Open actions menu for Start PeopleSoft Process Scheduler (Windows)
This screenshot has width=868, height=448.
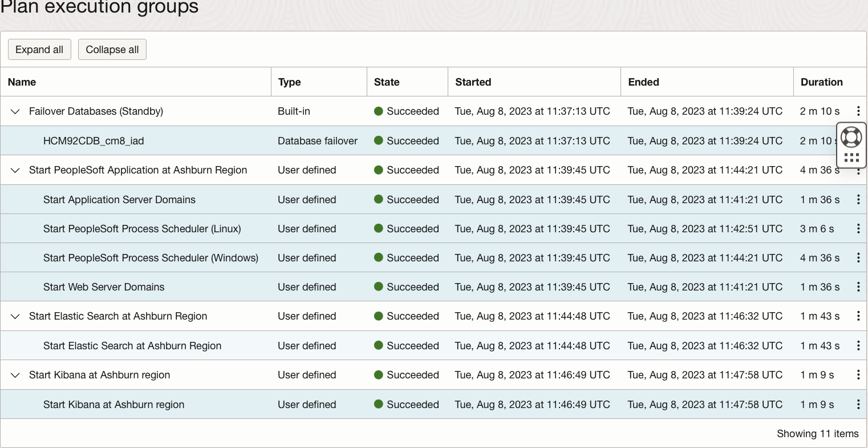858,257
